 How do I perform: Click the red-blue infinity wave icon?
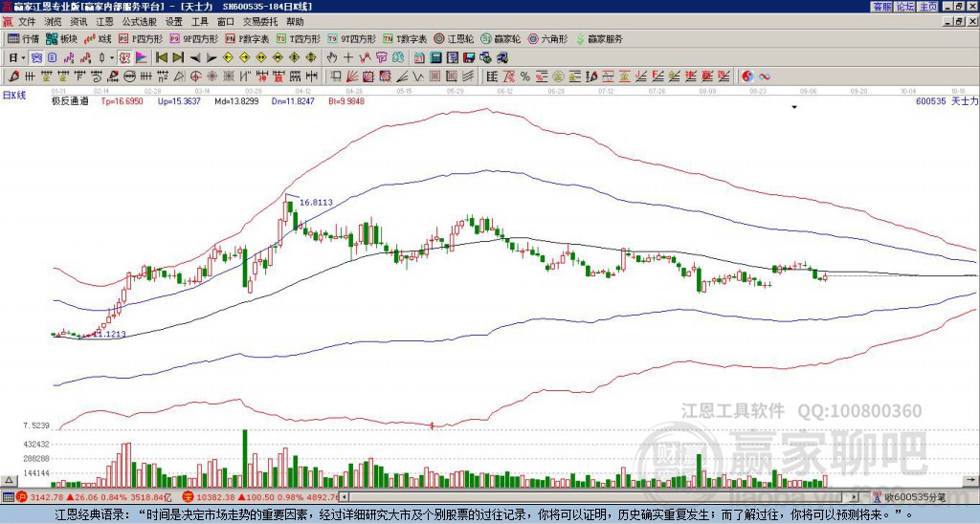click(765, 76)
